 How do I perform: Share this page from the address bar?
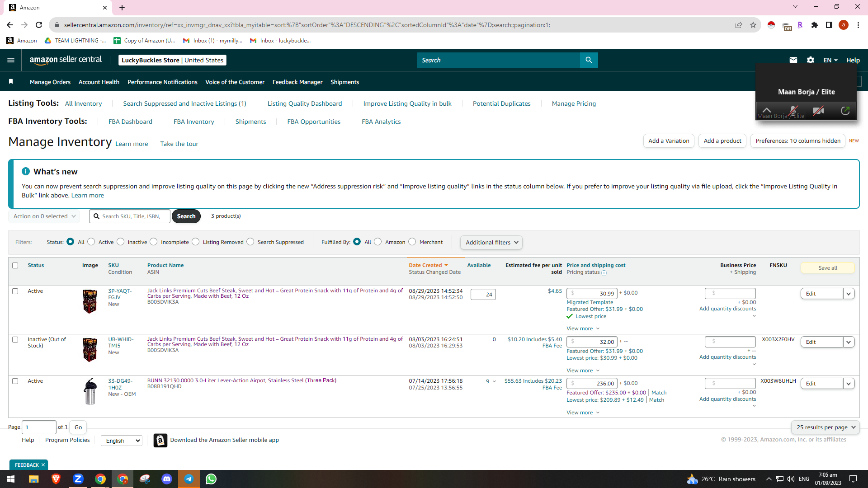[x=739, y=25]
